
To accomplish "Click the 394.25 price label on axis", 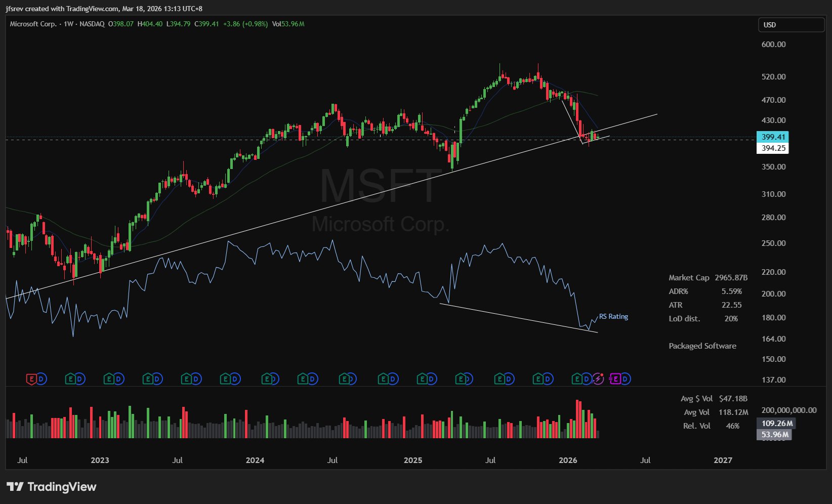I will tap(773, 148).
